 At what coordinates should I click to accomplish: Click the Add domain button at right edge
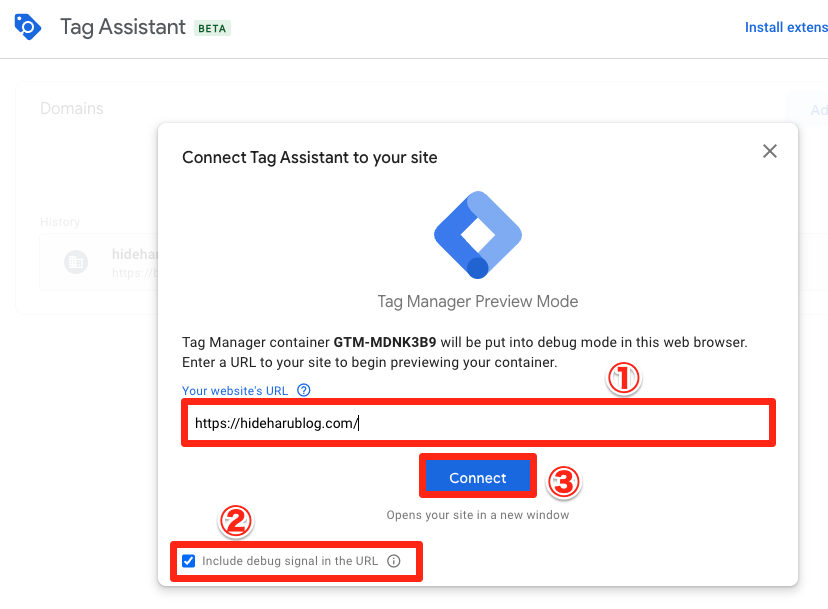click(x=807, y=110)
